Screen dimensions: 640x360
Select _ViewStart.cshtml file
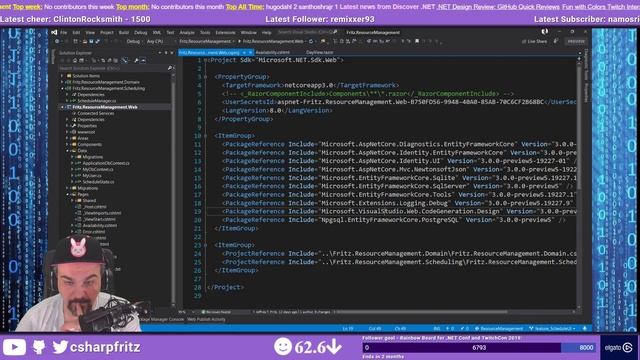(99, 219)
